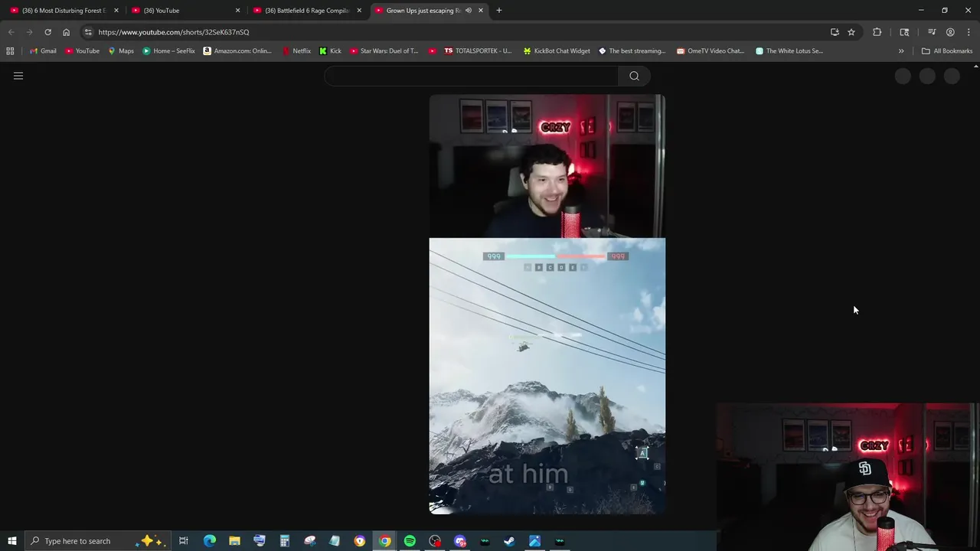The image size is (980, 551).
Task: Click the browser home icon
Action: point(66,32)
